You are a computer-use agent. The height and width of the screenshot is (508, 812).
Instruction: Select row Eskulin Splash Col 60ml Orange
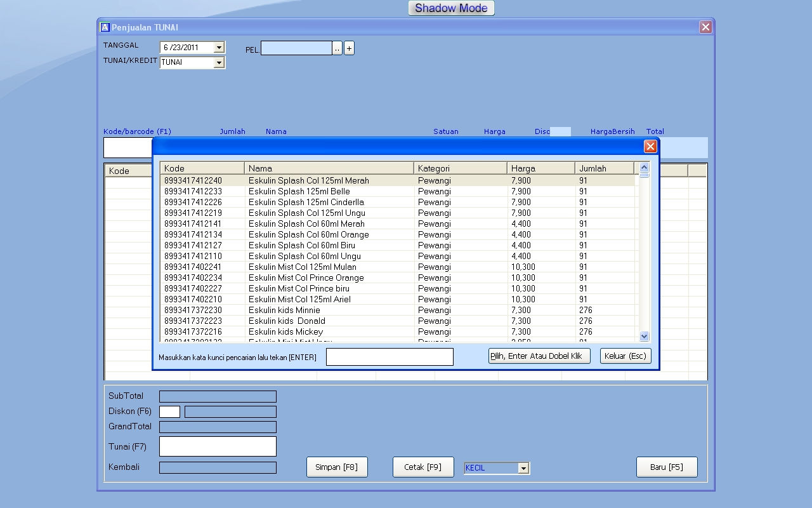click(398, 234)
